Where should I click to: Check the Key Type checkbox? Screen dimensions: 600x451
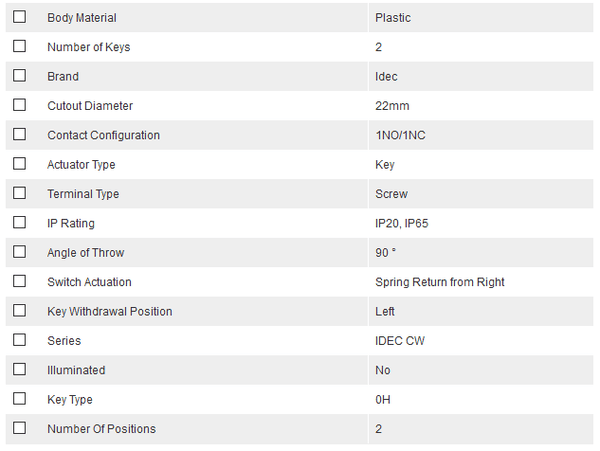point(19,399)
